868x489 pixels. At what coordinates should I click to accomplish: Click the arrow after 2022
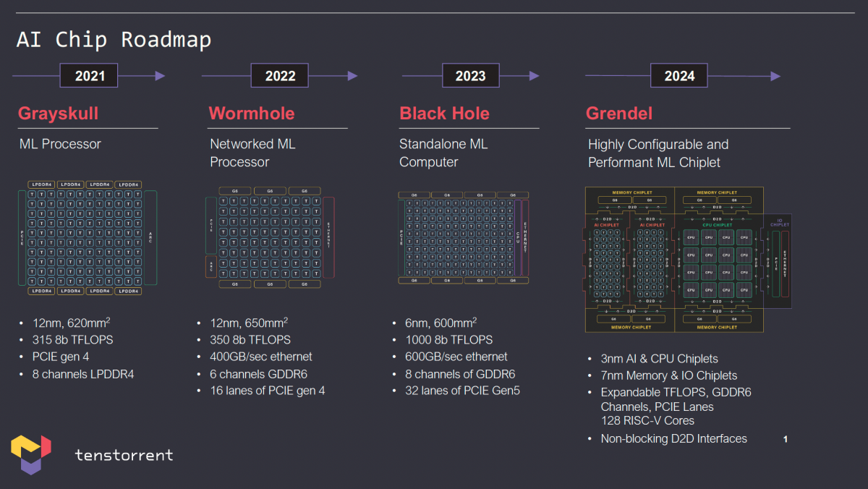[x=333, y=76]
